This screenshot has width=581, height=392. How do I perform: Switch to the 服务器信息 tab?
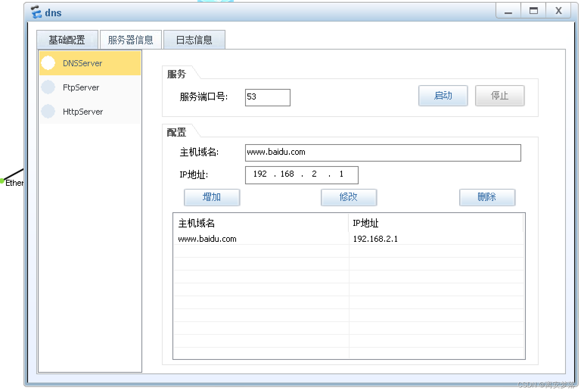point(131,40)
